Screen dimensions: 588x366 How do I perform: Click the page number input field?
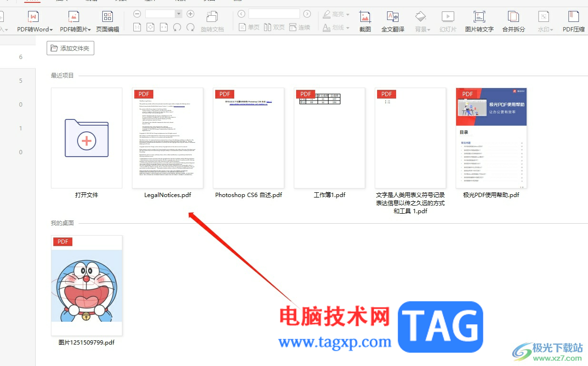[x=274, y=14]
